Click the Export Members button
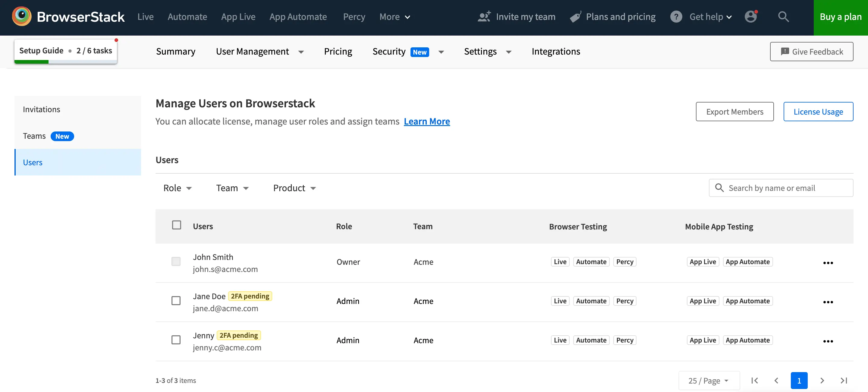Viewport: 868px width, 392px height. 734,112
